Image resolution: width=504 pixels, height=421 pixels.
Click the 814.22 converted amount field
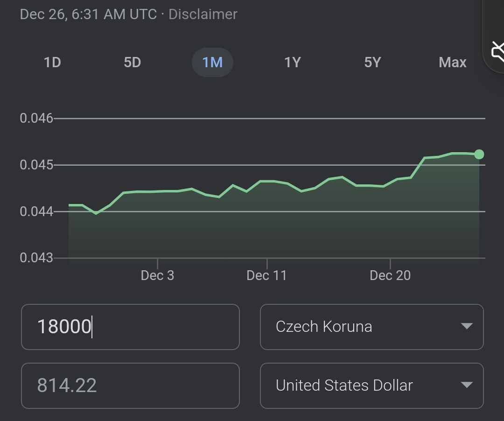130,386
